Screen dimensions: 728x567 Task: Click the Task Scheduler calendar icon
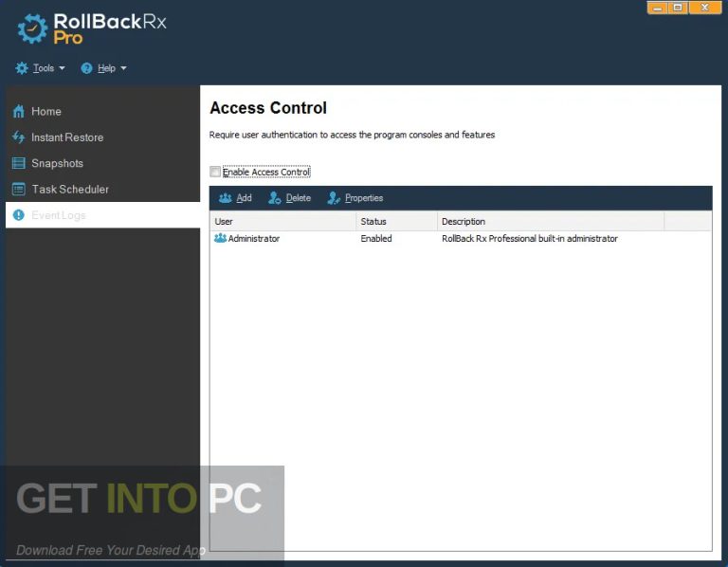tap(19, 189)
